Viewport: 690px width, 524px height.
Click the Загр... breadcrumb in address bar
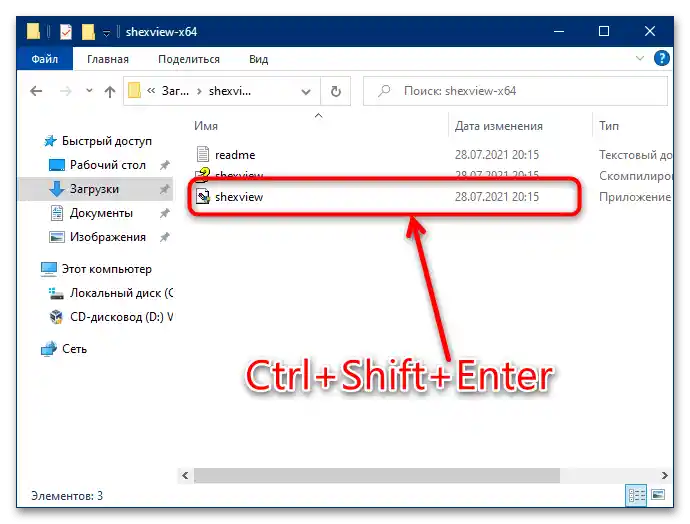175,91
